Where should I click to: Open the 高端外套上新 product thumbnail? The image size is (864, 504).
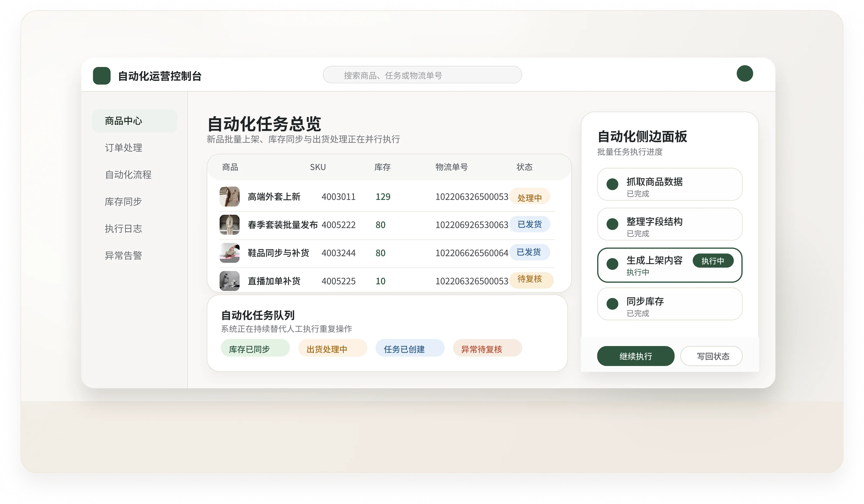click(230, 197)
